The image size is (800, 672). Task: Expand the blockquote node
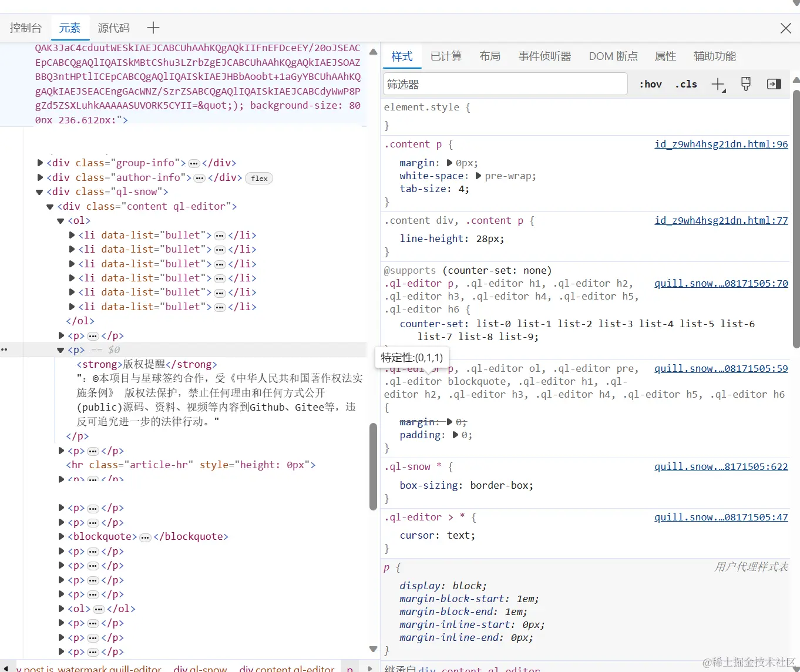(x=61, y=536)
